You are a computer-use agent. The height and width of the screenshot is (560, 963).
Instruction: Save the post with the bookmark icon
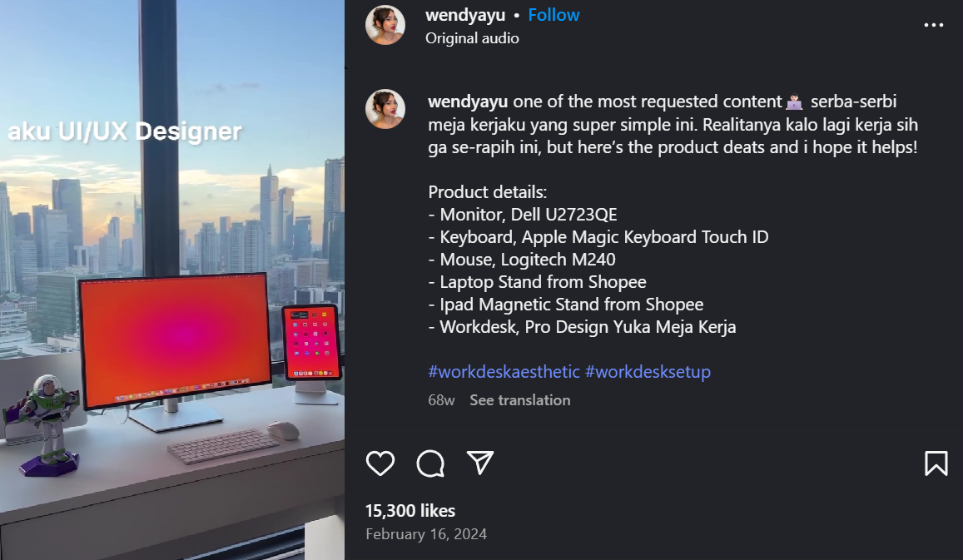(x=936, y=463)
